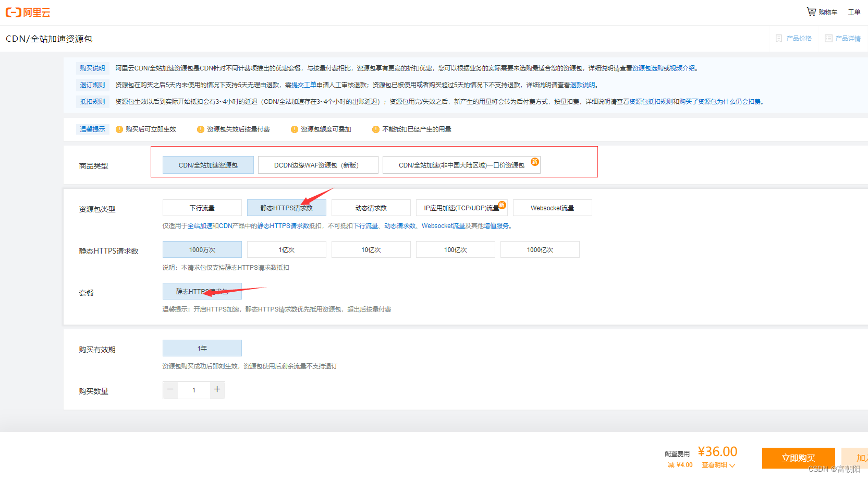Click the 全站加速 link in package note
The width and height of the screenshot is (868, 478).
(x=200, y=226)
